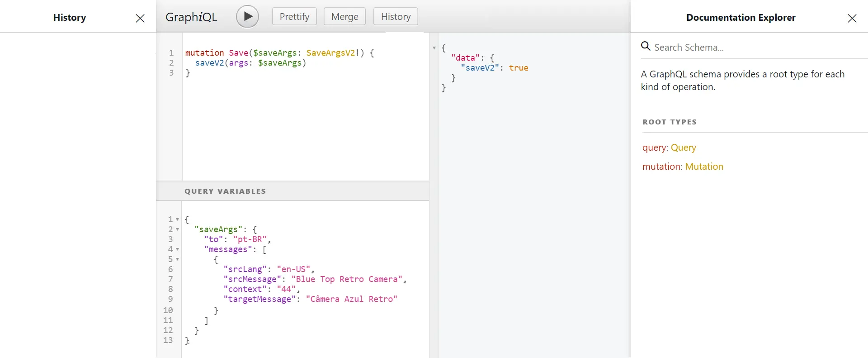
Task: Close the History panel
Action: point(140,18)
